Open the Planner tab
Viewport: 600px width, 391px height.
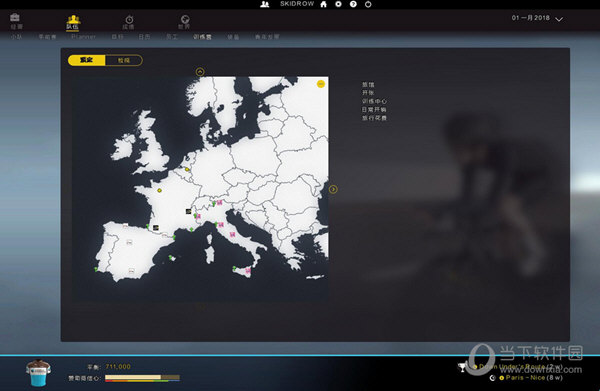click(x=83, y=37)
